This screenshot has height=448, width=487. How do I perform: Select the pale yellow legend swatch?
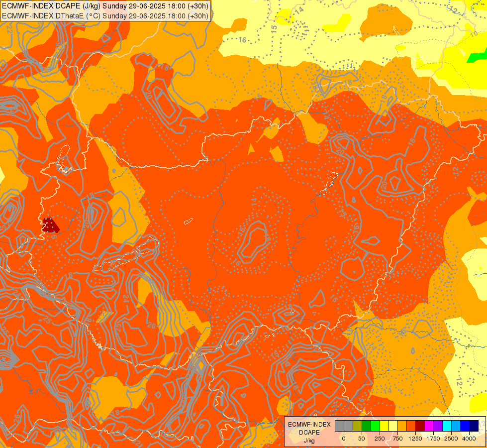click(x=393, y=426)
